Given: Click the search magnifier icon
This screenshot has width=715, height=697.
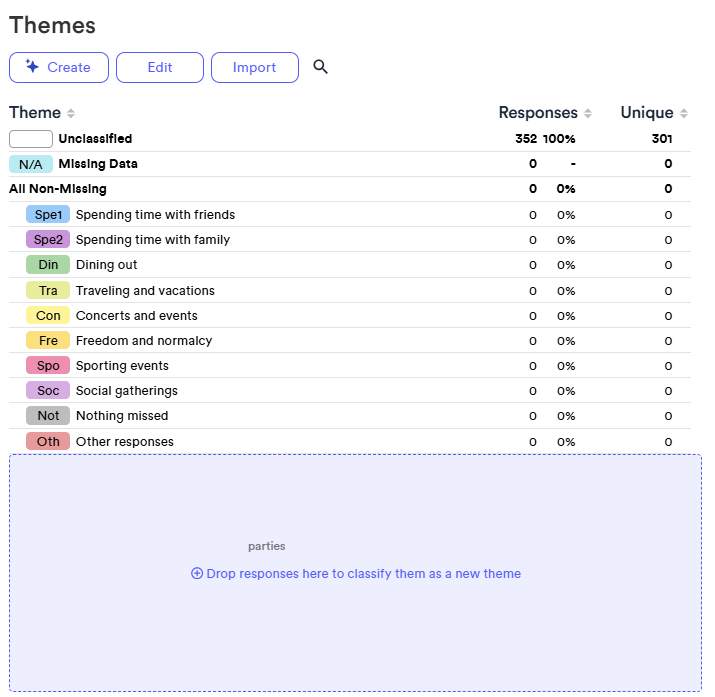Looking at the screenshot, I should [x=320, y=67].
